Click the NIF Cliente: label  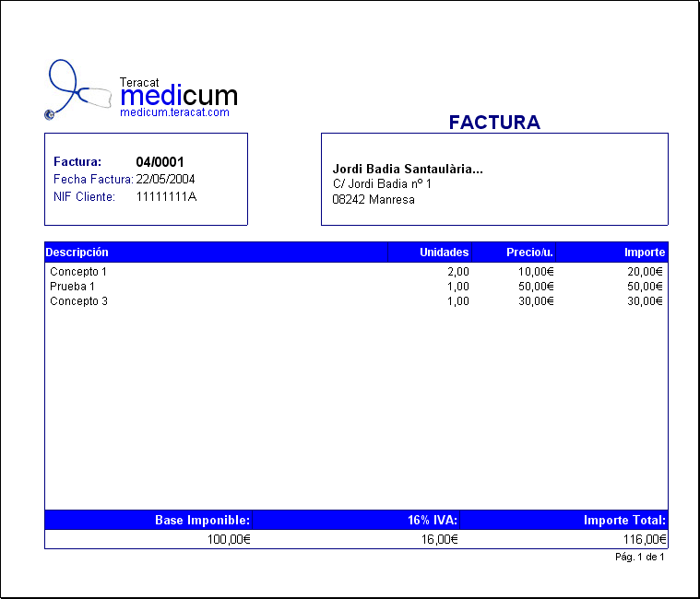[x=84, y=196]
